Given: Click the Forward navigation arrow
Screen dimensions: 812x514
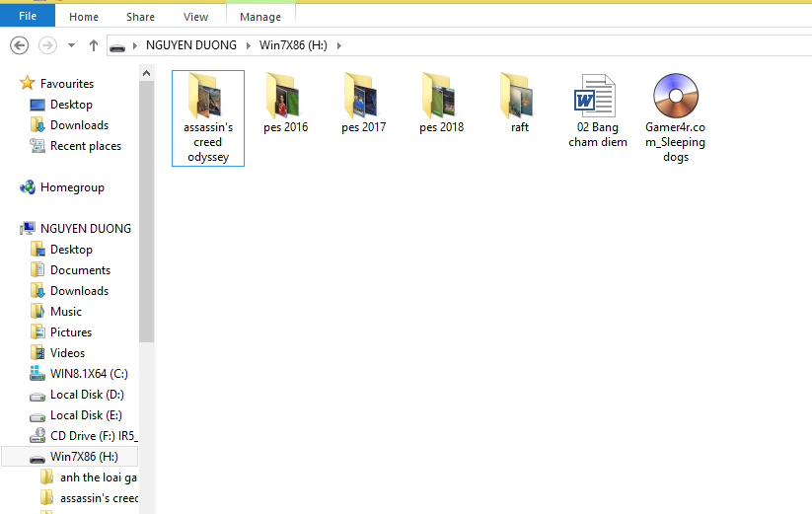Looking at the screenshot, I should click(47, 45).
